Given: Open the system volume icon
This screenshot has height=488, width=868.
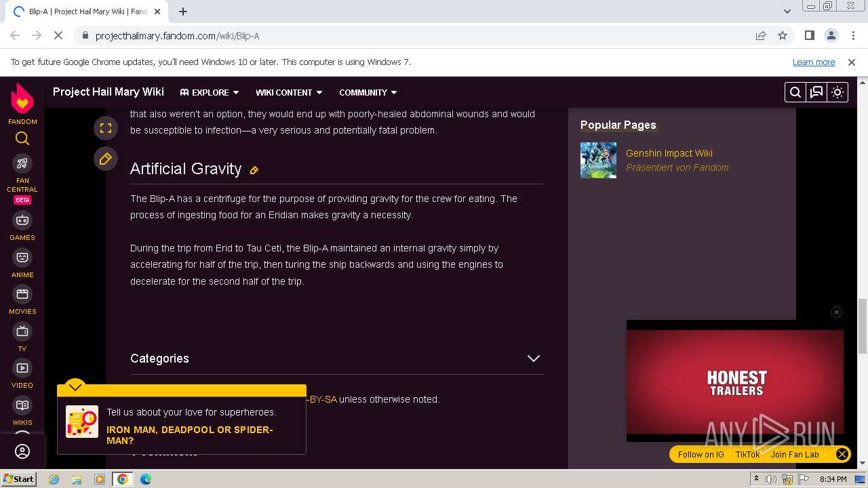Looking at the screenshot, I should [771, 479].
